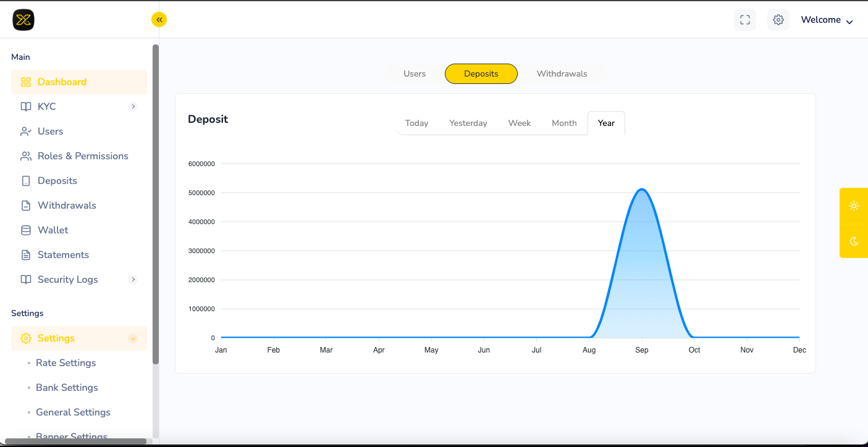Collapse sidebar with double-chevron button

tap(159, 20)
